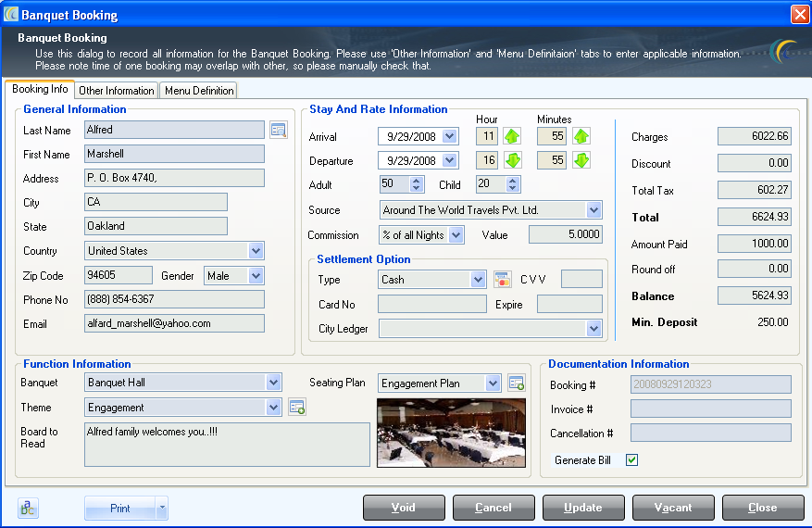The width and height of the screenshot is (812, 528).
Task: Click the Void button
Action: click(x=403, y=508)
